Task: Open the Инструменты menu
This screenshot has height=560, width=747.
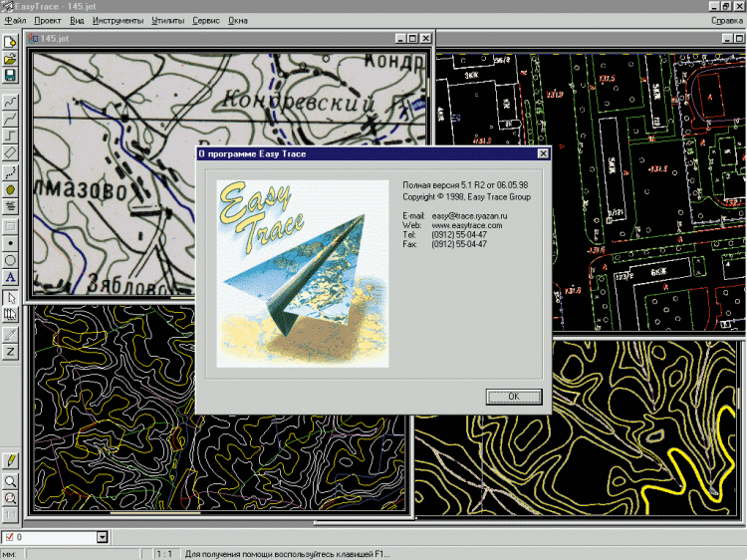Action: point(119,21)
